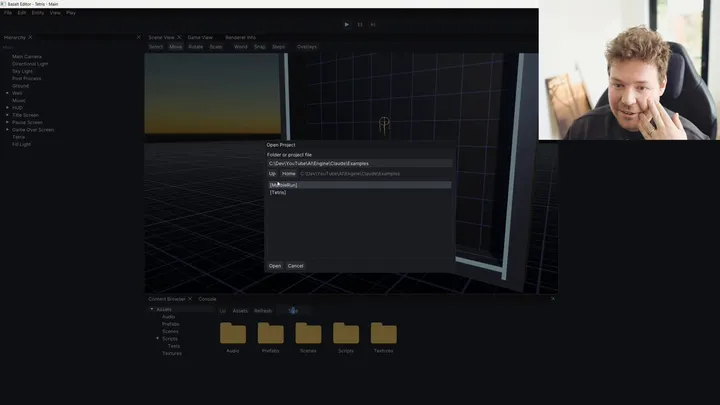
Task: Open the Play menu
Action: point(71,13)
